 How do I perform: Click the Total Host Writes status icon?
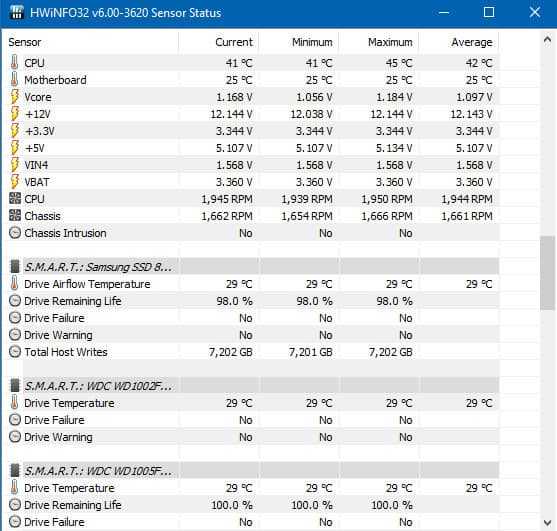[x=15, y=352]
